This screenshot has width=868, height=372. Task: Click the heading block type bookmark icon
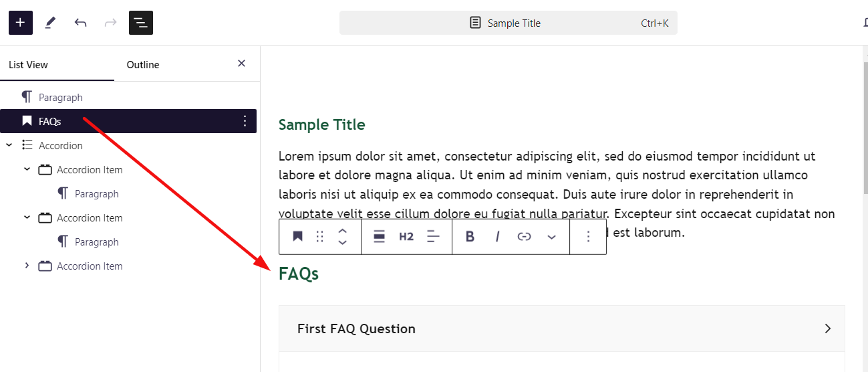tap(298, 236)
